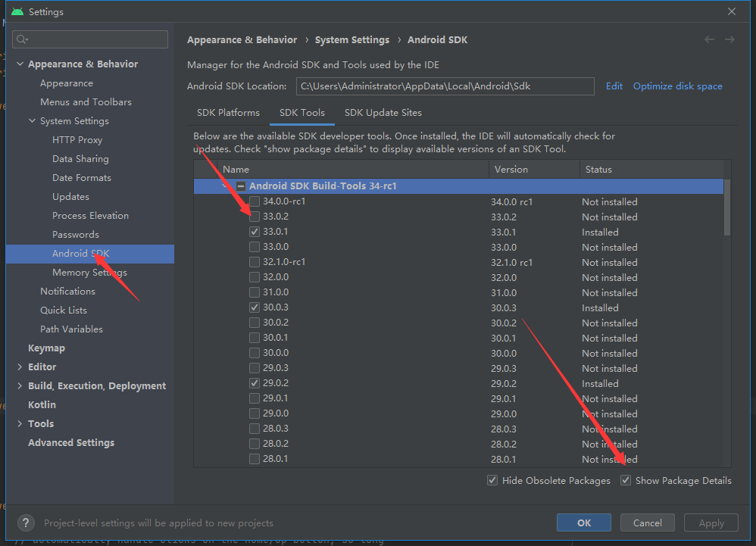Sort by Status column header
Viewport: 756px width, 546px height.
point(651,170)
